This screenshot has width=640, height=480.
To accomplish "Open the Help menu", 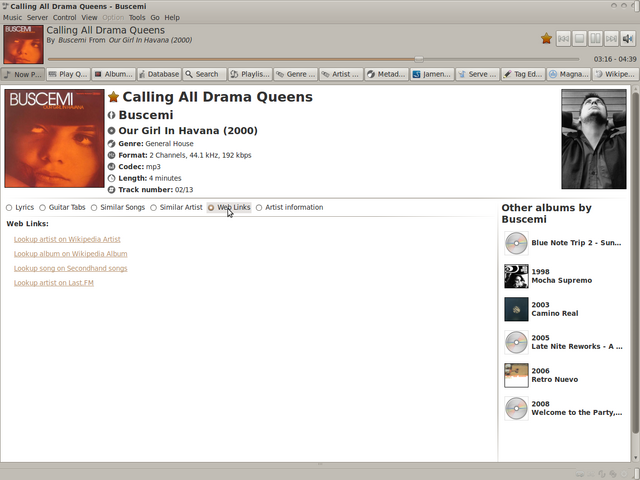I will 172,18.
